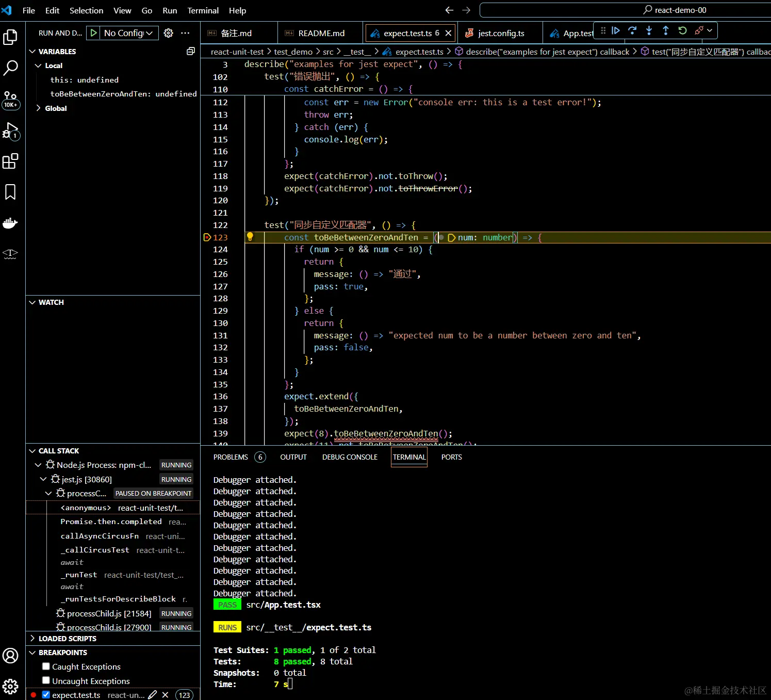The width and height of the screenshot is (771, 700).
Task: Open the README.md editor tab
Action: click(x=321, y=33)
